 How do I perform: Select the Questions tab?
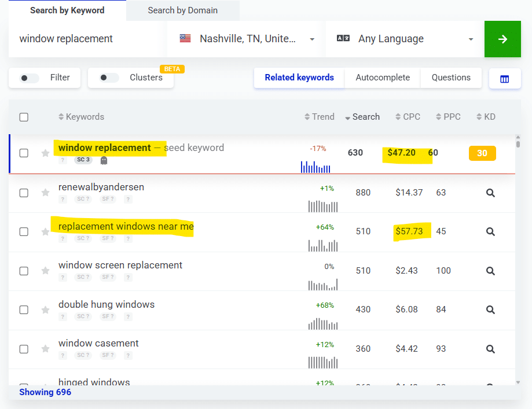[x=451, y=78]
